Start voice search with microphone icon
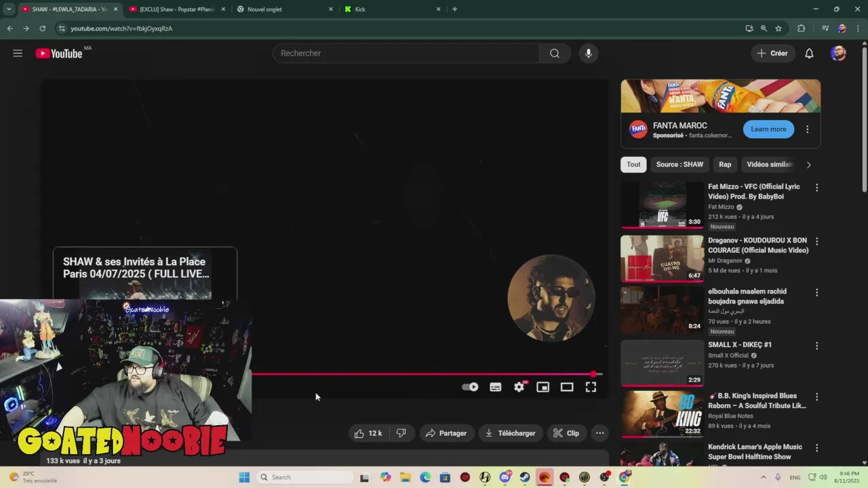 589,54
